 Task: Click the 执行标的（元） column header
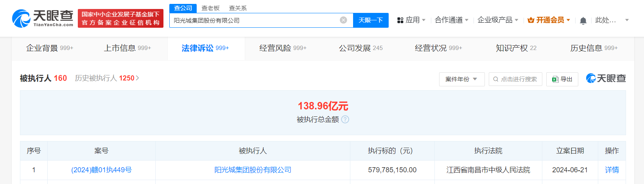[x=392, y=151]
